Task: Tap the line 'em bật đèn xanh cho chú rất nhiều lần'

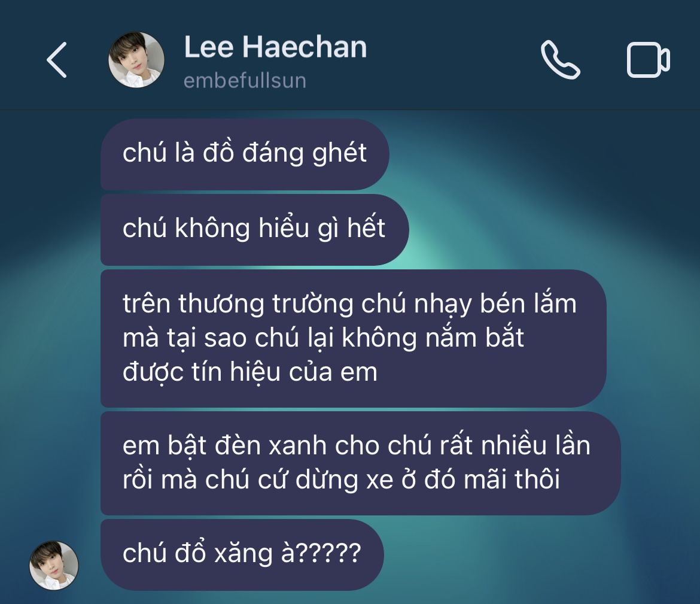Action: point(356,445)
